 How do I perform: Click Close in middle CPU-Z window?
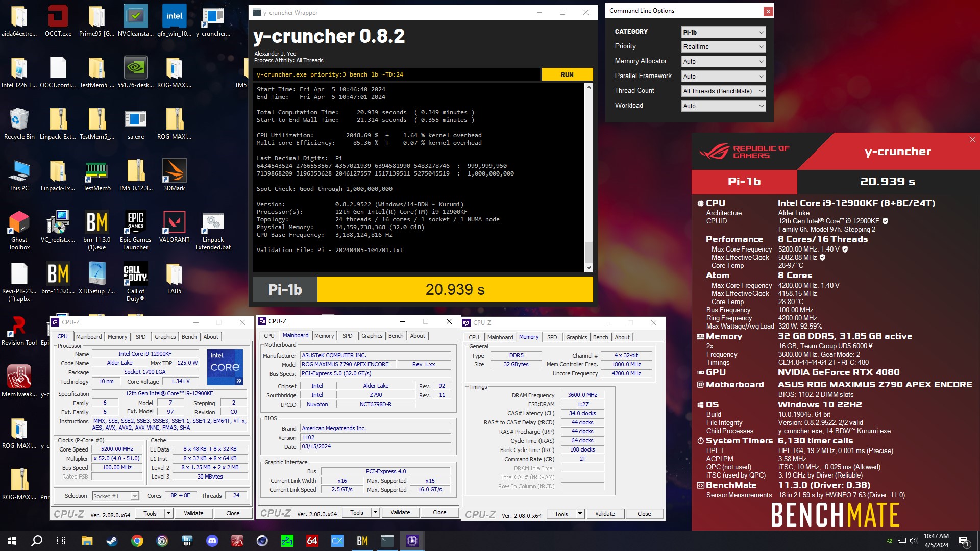[439, 512]
